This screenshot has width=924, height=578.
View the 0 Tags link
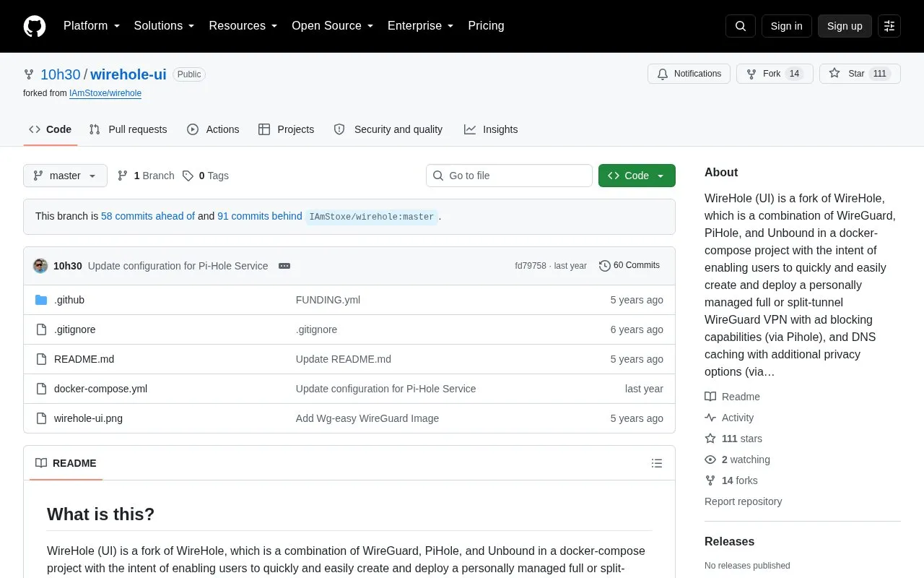(x=206, y=176)
